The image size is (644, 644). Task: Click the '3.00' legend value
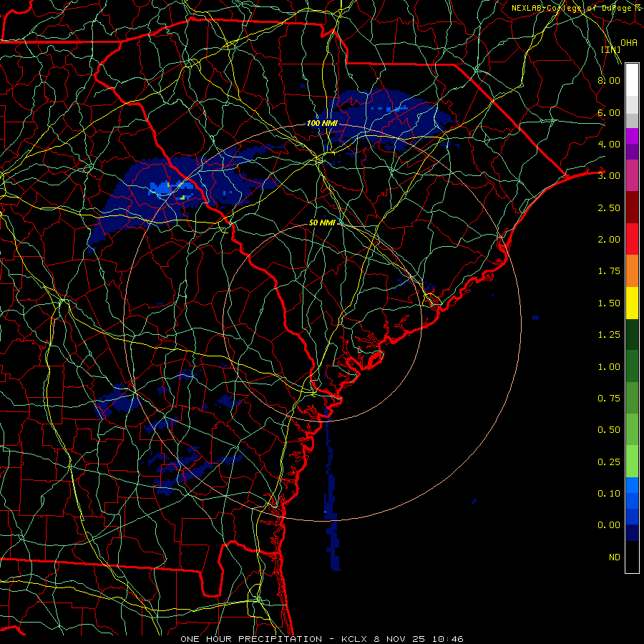pyautogui.click(x=609, y=176)
